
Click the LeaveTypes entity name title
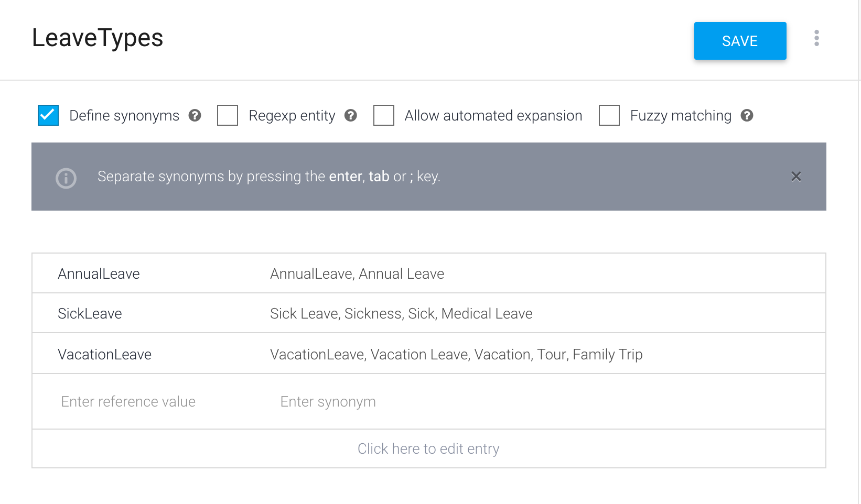98,38
